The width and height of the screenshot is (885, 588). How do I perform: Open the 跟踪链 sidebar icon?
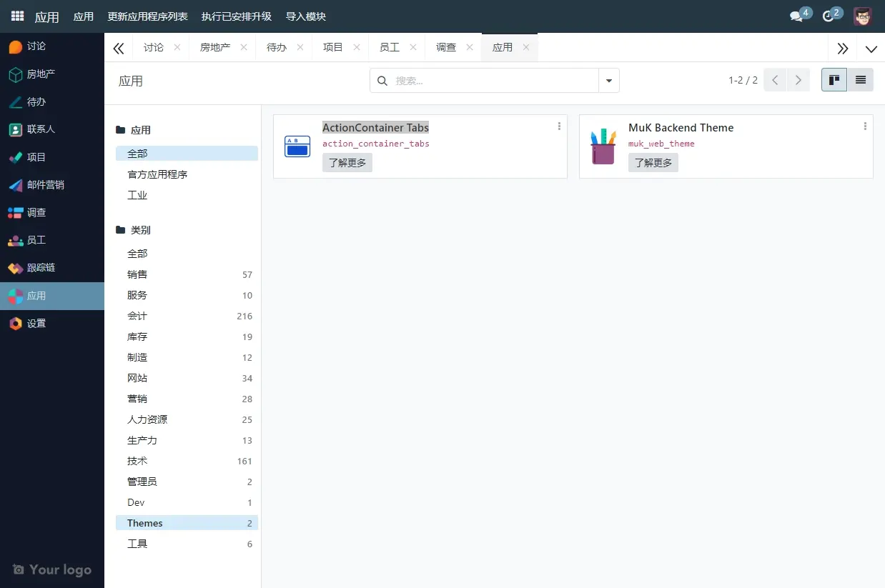click(16, 268)
